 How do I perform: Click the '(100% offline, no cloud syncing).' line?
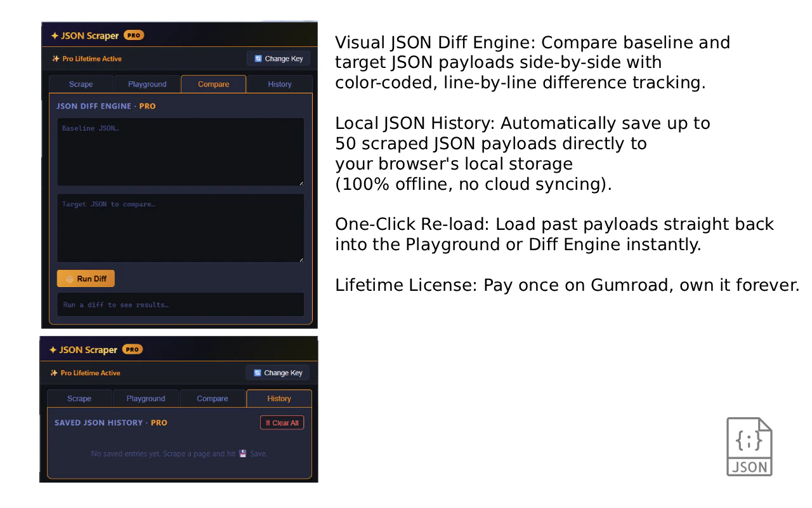click(473, 184)
